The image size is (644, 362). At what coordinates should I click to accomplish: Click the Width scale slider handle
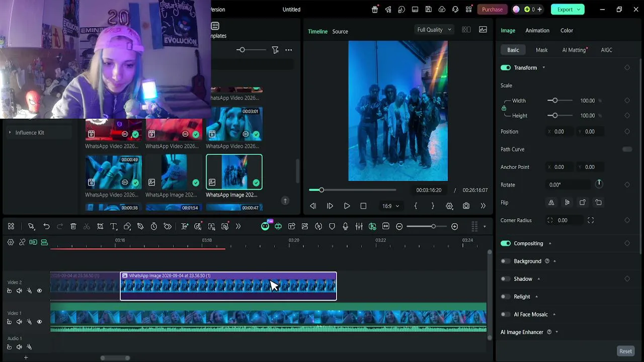tap(555, 101)
